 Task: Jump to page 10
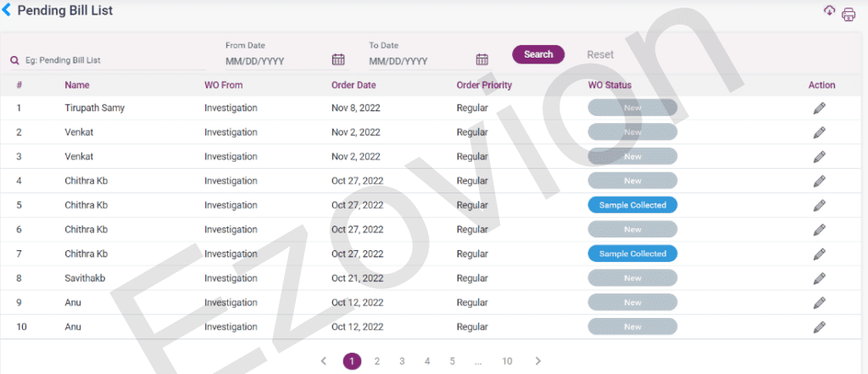pyautogui.click(x=507, y=361)
